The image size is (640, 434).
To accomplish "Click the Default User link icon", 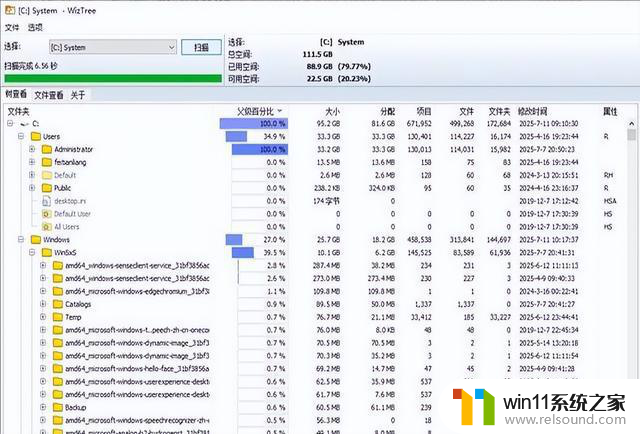I will click(47, 214).
